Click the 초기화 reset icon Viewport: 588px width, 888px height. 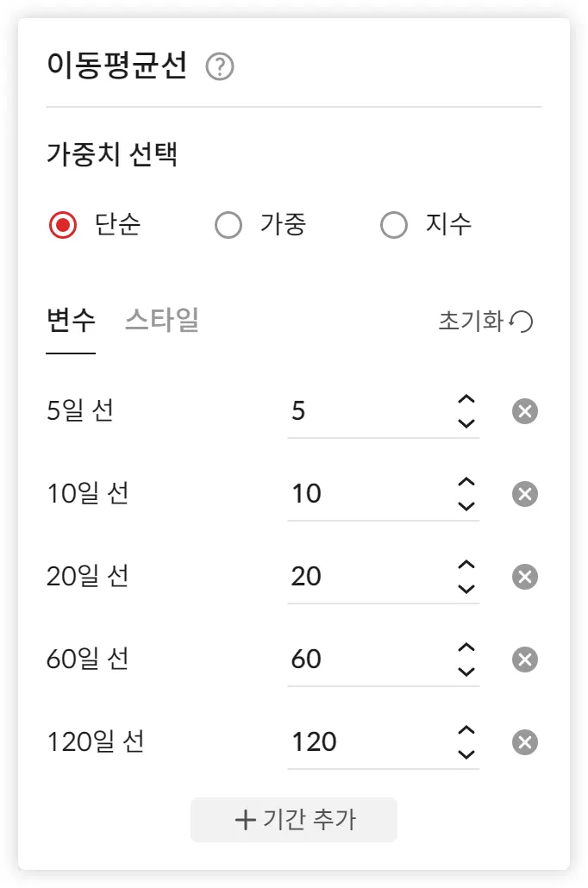(x=521, y=322)
